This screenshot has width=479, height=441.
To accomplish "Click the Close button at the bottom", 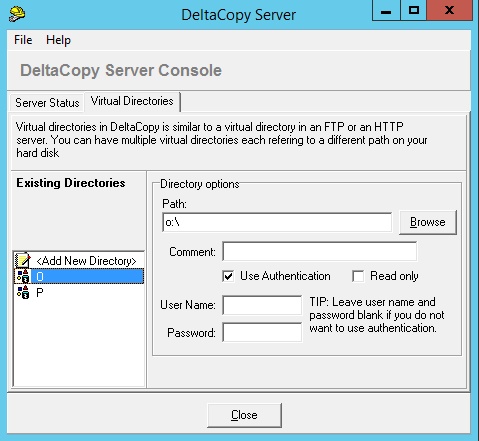I will (244, 415).
